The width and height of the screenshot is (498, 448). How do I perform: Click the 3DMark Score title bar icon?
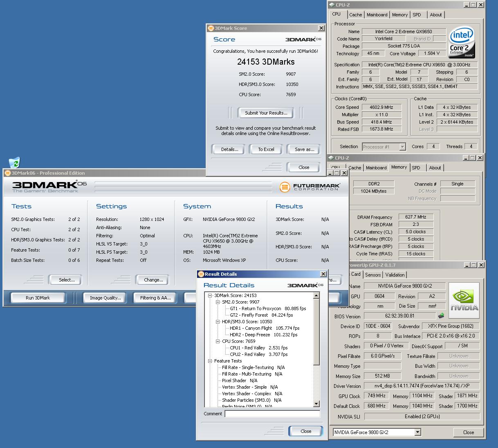point(211,28)
